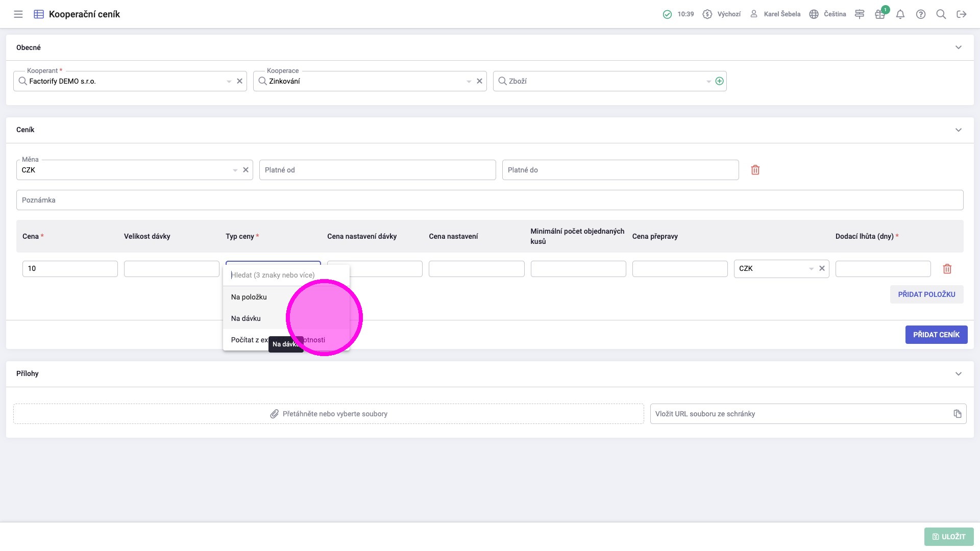Viewport: 980px width, 551px height.
Task: Click the logout icon
Action: point(962,14)
